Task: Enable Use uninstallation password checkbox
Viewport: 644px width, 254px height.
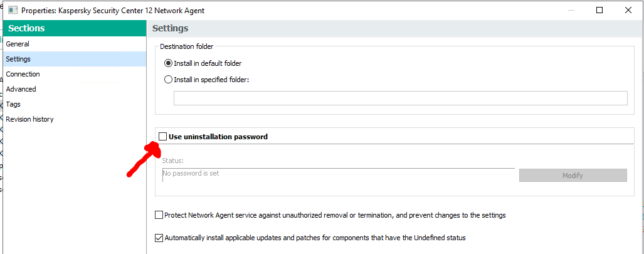Action: [163, 137]
